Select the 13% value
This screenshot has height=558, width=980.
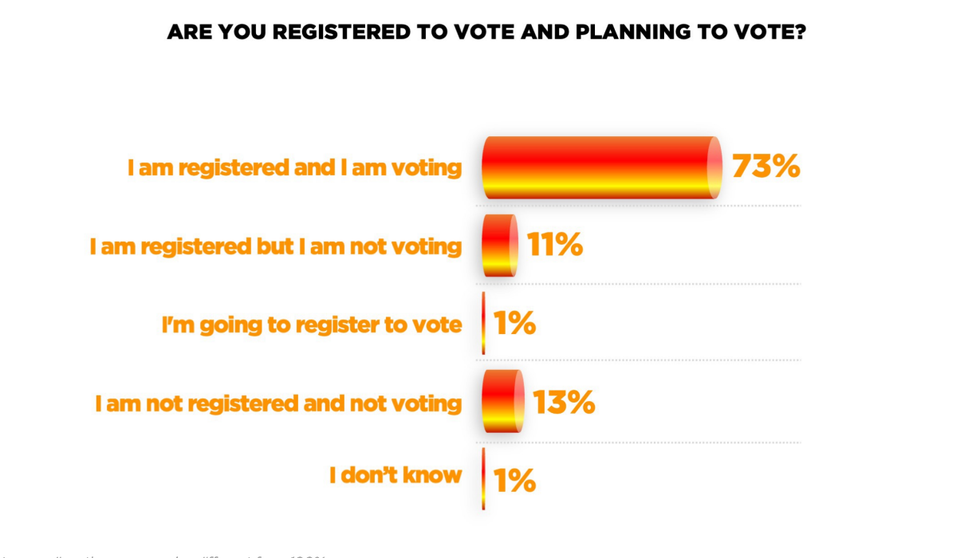pos(564,402)
